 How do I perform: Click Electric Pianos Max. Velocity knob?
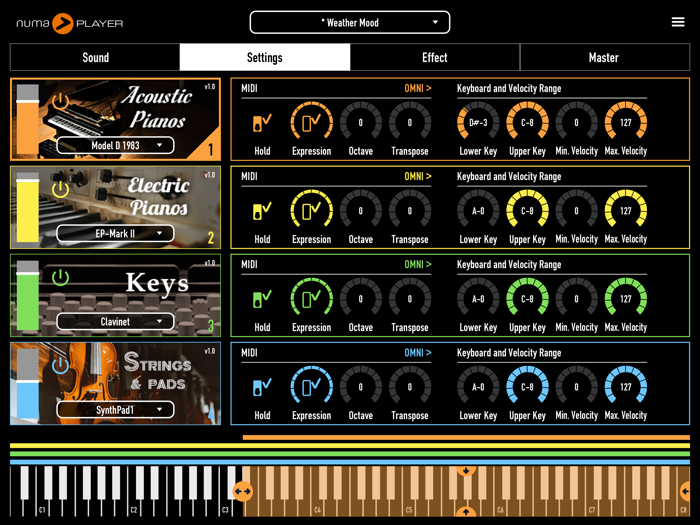(625, 210)
